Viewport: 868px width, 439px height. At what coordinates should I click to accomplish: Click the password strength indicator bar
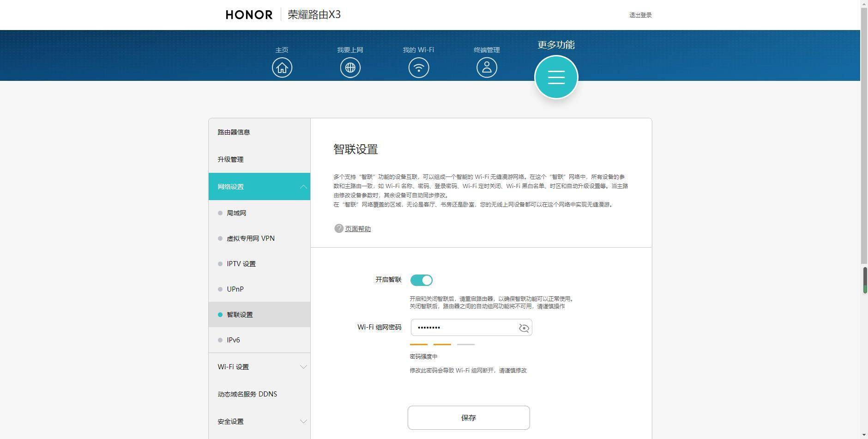coord(442,344)
